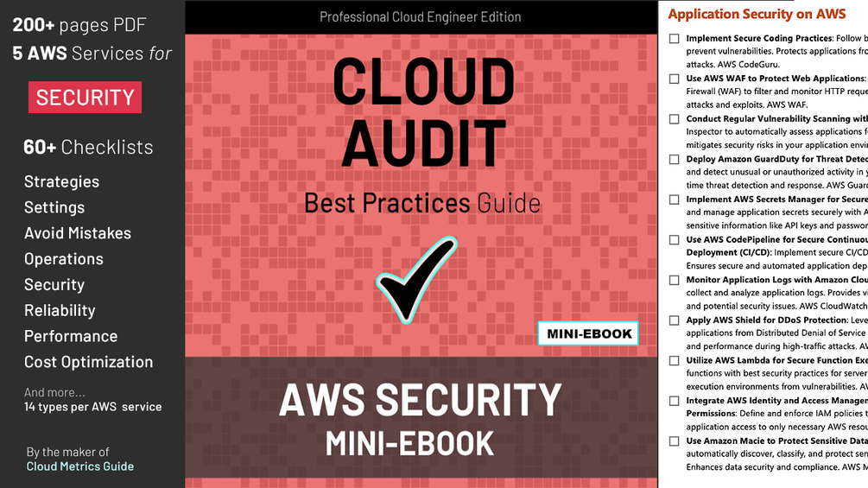Viewport: 868px width, 488px height.
Task: Check the Apply AWS Shield checkbox
Action: pos(675,320)
